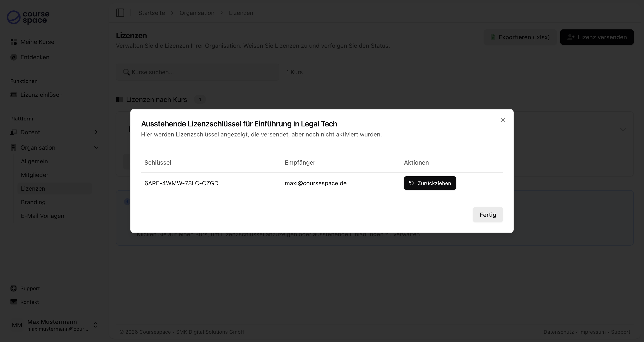Close the pending license keys dialog
The width and height of the screenshot is (644, 342).
click(x=503, y=120)
